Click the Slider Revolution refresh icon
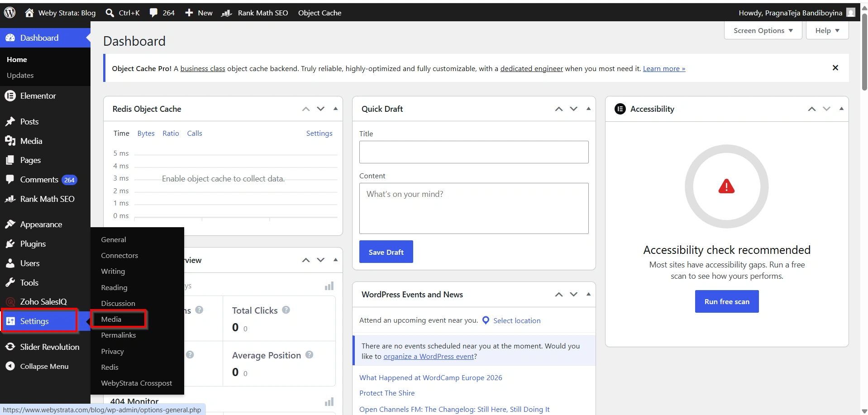The height and width of the screenshot is (415, 868). 10,347
